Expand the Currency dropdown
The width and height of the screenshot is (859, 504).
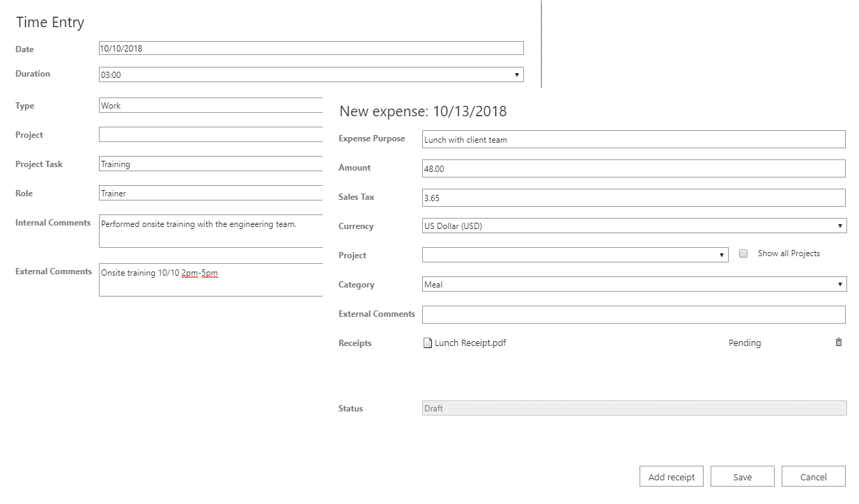point(634,226)
